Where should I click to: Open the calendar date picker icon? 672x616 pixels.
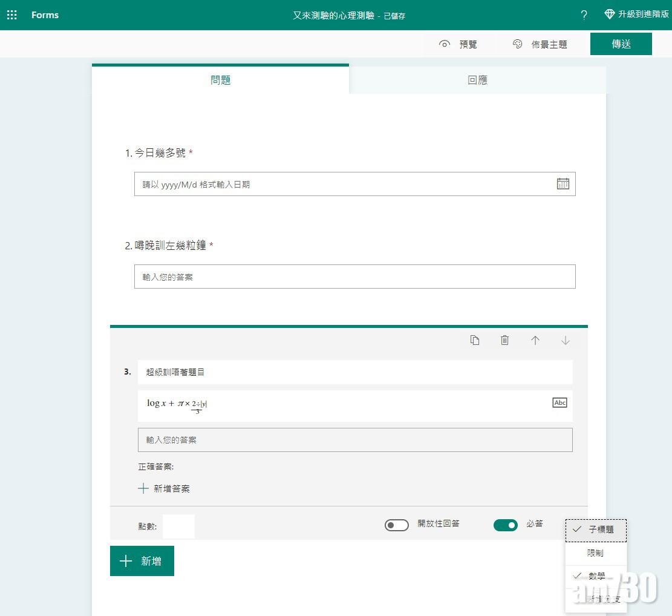[x=563, y=184]
